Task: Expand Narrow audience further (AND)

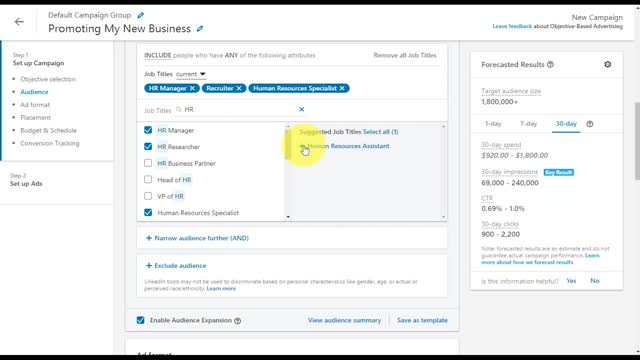Action: 197,238
